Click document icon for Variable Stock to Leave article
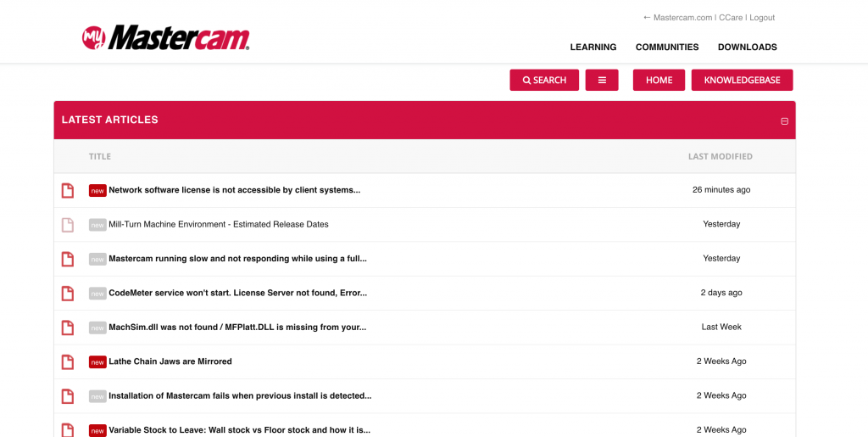Image resolution: width=868 pixels, height=437 pixels. (67, 430)
